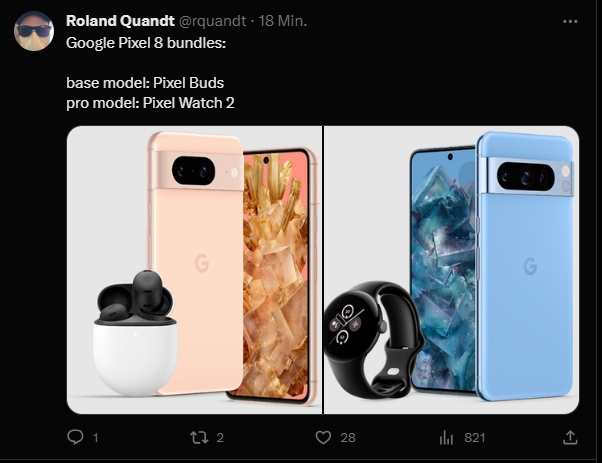Click the 'Google Pixel 8 bundles:' tweet text
The height and width of the screenshot is (463, 602).
click(146, 43)
